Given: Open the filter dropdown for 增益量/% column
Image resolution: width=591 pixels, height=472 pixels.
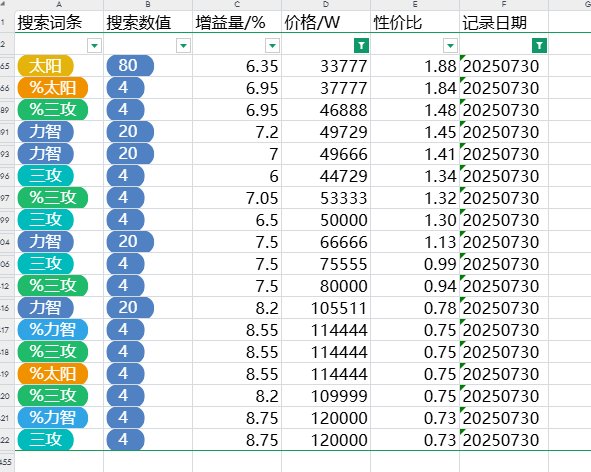Looking at the screenshot, I should (x=272, y=46).
